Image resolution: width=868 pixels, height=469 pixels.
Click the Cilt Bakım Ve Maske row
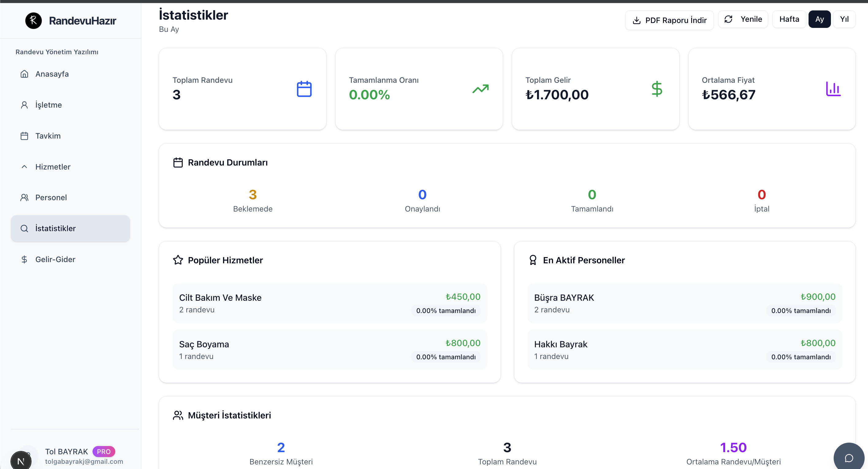329,303
